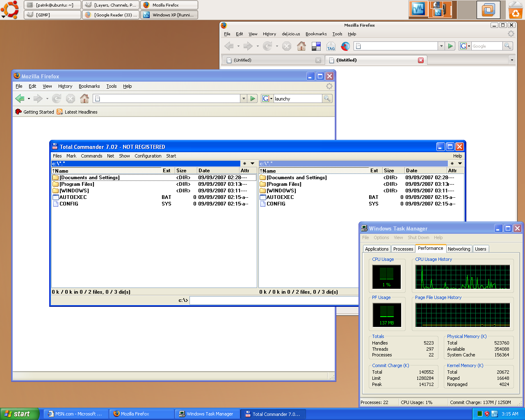
Task: Open the Files menu in Total Commander
Action: click(57, 156)
